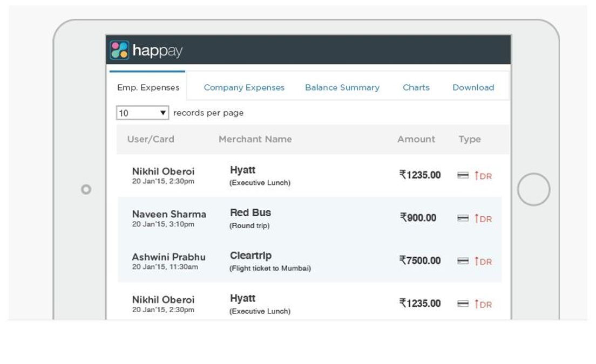This screenshot has width=596, height=364.
Task: Sort by the Amount column header
Action: pos(416,139)
